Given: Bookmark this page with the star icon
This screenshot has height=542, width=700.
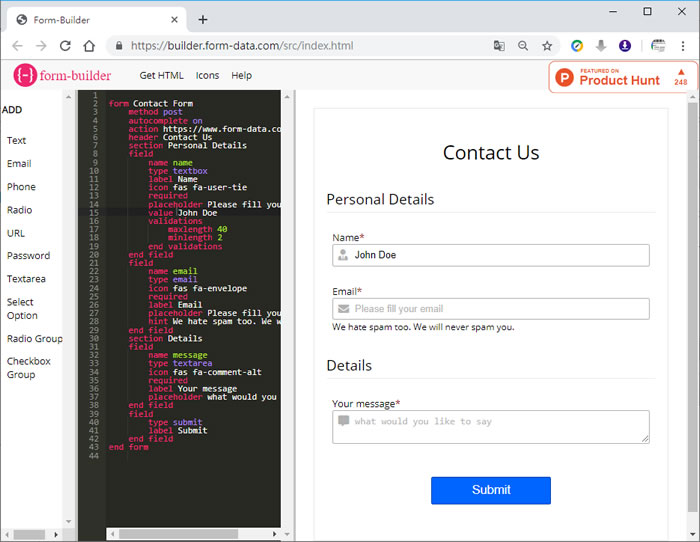Looking at the screenshot, I should tap(547, 46).
